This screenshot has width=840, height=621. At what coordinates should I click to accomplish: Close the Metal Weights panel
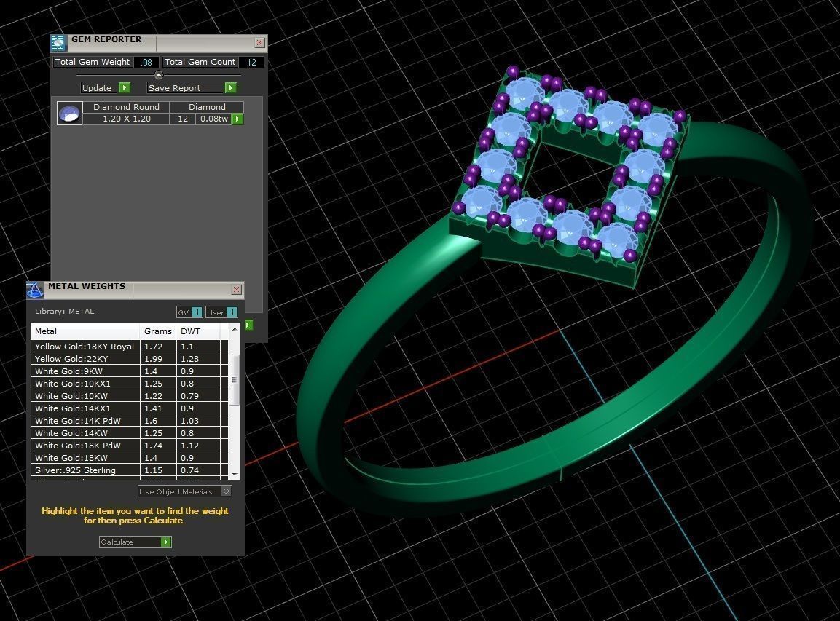pos(236,290)
